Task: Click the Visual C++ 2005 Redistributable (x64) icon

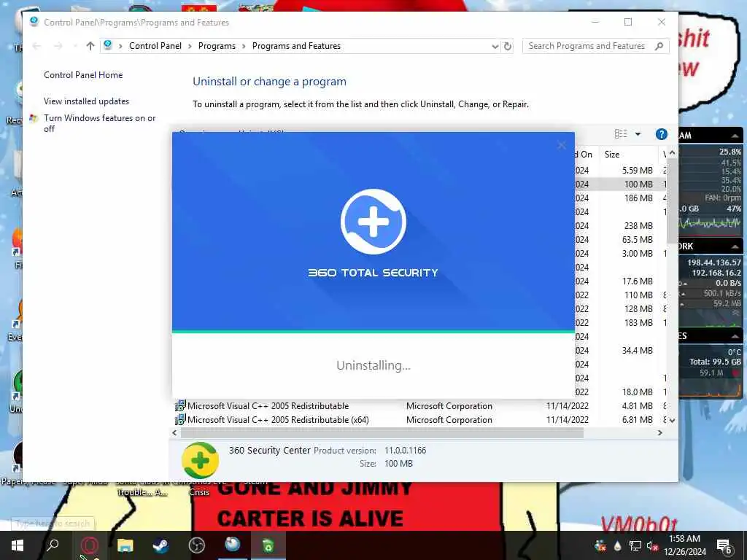Action: pos(180,420)
